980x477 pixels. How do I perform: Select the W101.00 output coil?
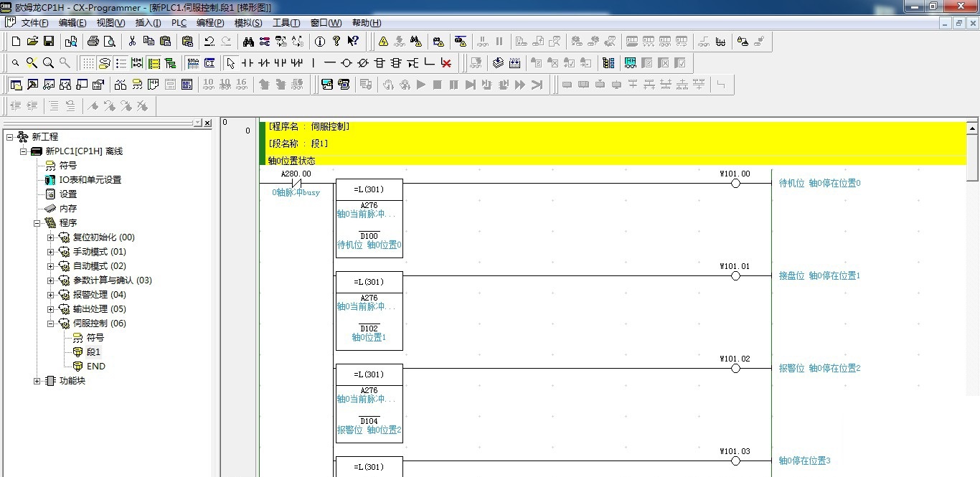click(735, 183)
